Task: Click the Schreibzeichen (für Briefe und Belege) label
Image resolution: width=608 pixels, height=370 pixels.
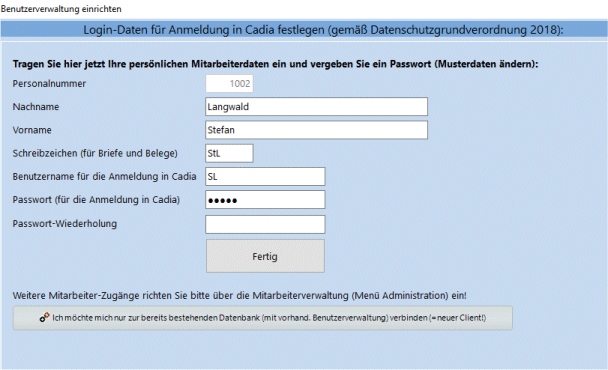Action: pyautogui.click(x=95, y=154)
